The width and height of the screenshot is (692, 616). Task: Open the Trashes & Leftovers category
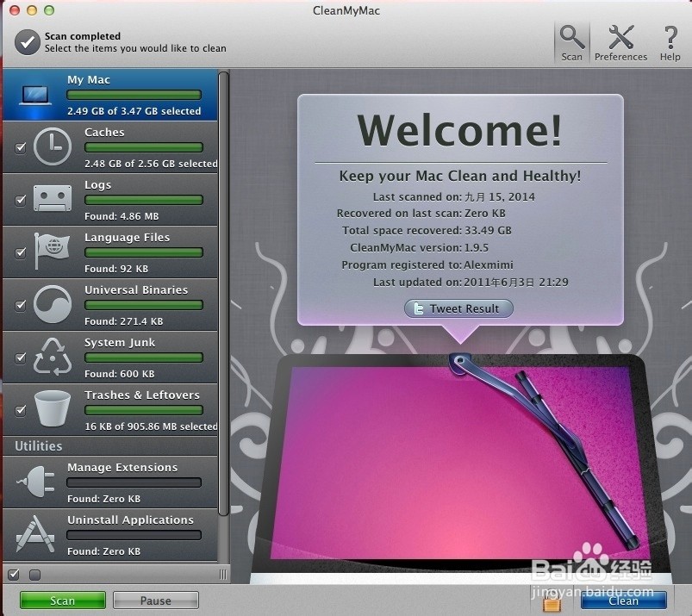tap(110, 409)
